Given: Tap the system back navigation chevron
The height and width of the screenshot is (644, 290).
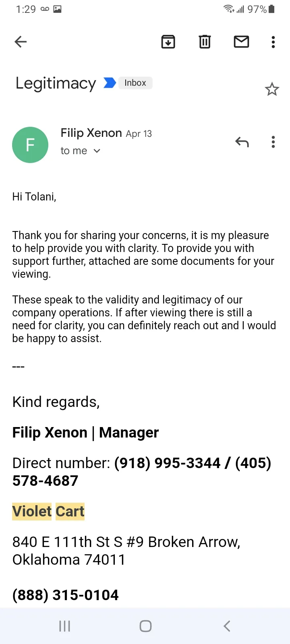Looking at the screenshot, I should (227, 626).
